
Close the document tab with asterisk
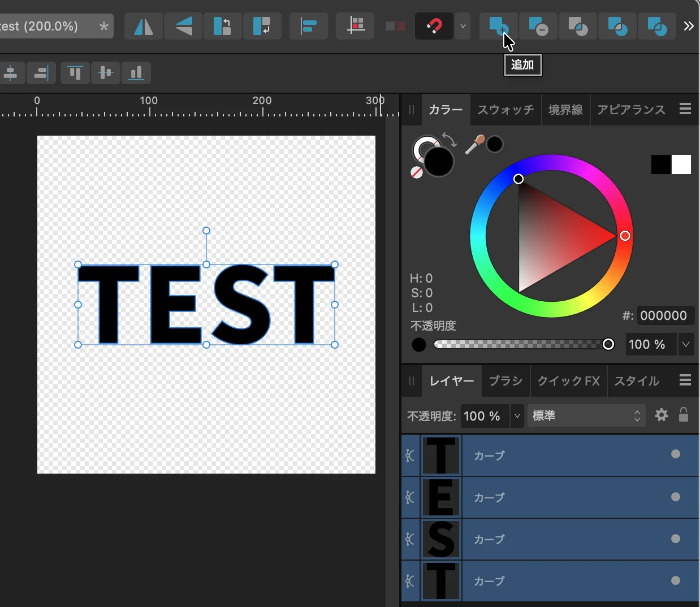click(x=103, y=27)
